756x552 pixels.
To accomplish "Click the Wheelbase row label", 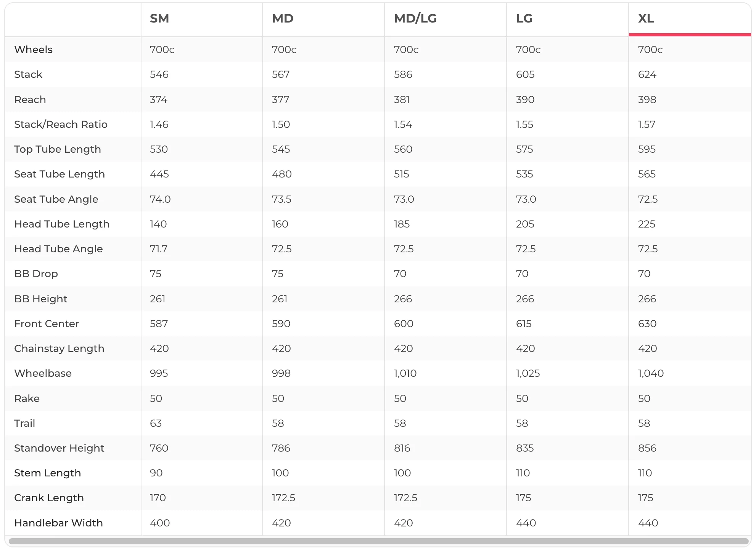I will click(x=43, y=373).
